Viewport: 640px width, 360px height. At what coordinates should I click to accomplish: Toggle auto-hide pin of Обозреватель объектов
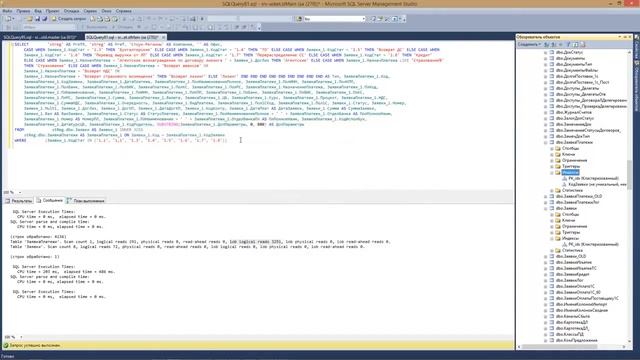pos(625,37)
